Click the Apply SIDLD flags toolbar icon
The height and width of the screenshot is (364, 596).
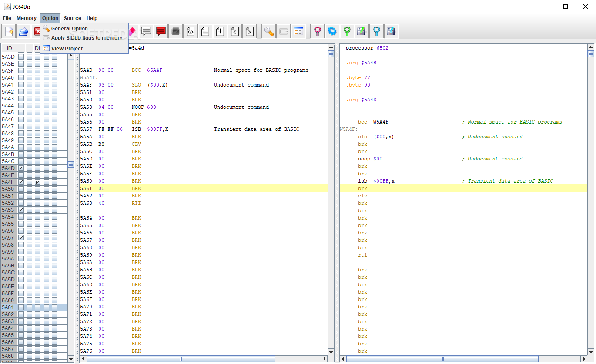[284, 31]
